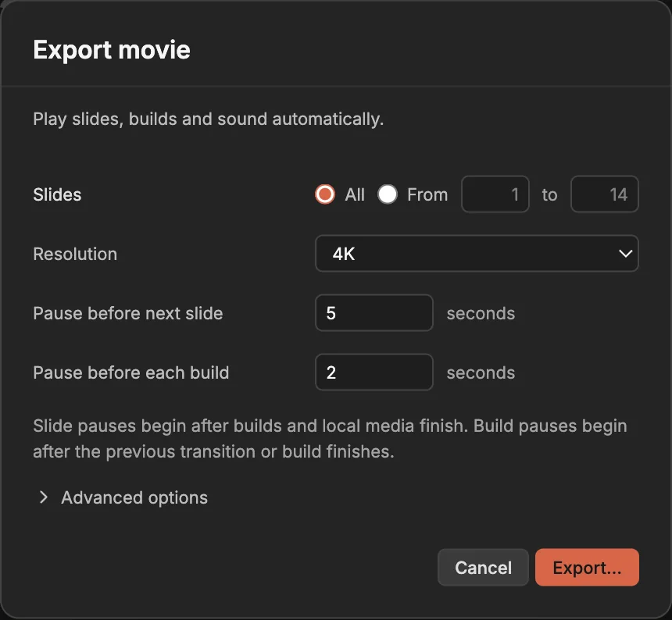Click the Export... button

point(587,568)
